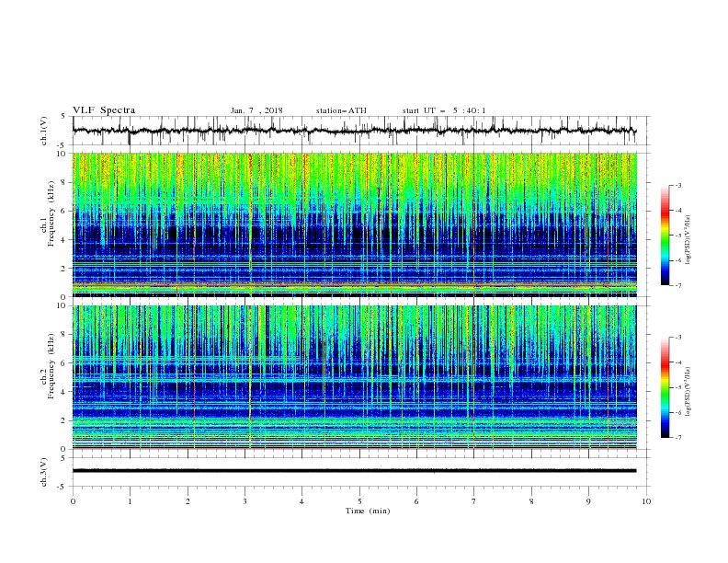Image resolution: width=728 pixels, height=563 pixels.
Task: Click the ch.2 spectrogram color scale bar
Action: pos(665,387)
